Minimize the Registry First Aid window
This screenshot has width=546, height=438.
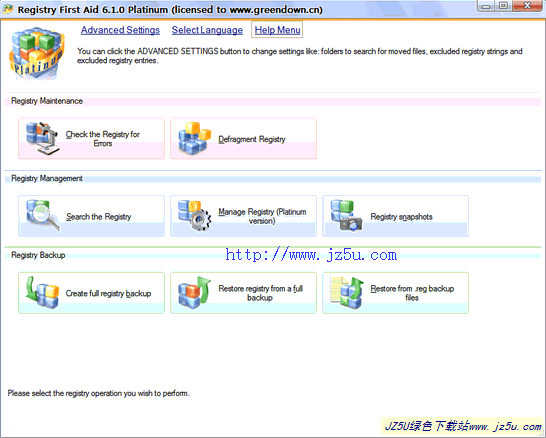[486, 6]
